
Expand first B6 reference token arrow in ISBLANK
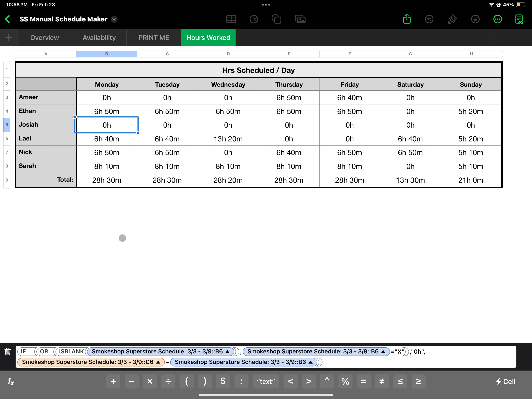point(227,352)
